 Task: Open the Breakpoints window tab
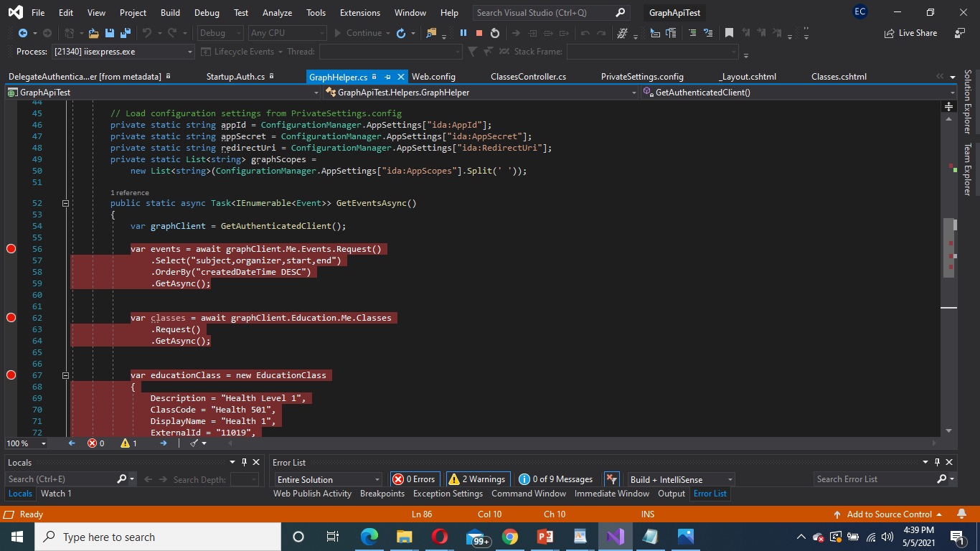(x=382, y=494)
